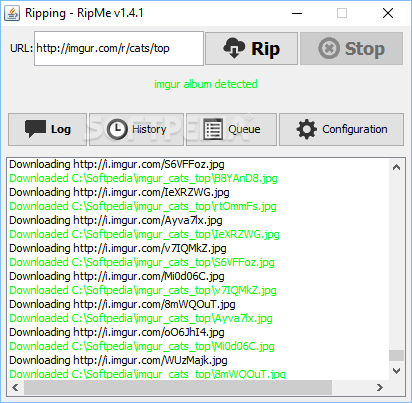
Task: Click the horizontal scrollbar left arrow
Action: tap(15, 387)
